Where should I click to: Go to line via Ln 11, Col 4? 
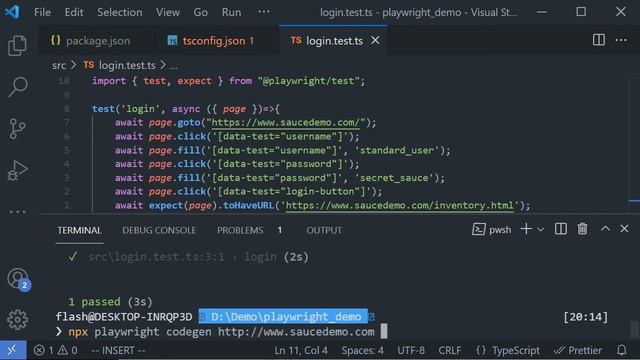coord(301,350)
